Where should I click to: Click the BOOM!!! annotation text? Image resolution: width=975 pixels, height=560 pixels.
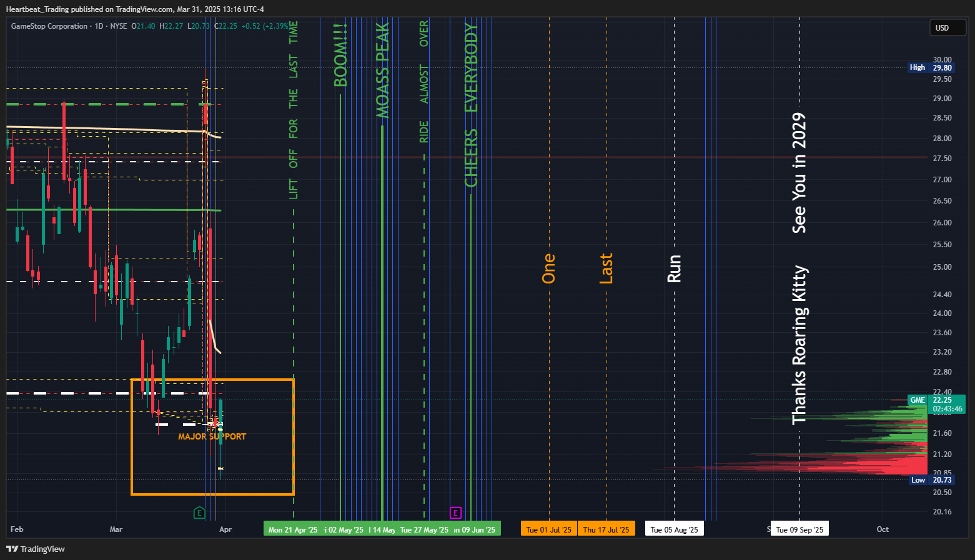point(340,56)
